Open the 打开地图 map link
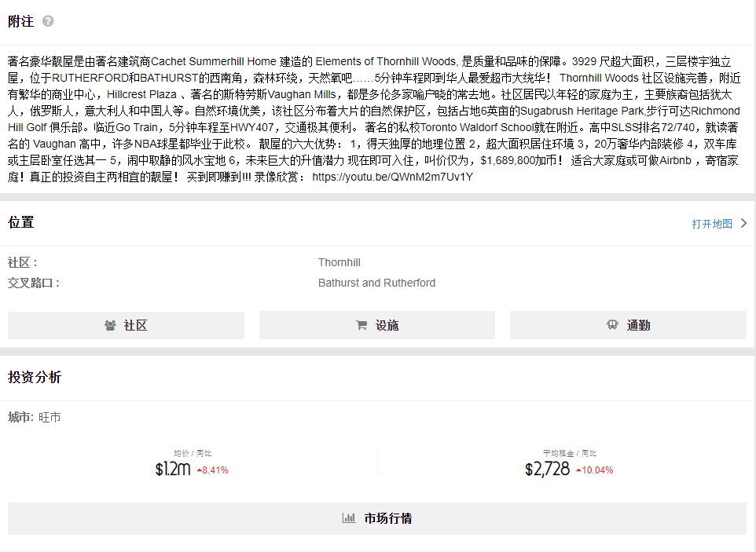The image size is (756, 552). [x=711, y=224]
